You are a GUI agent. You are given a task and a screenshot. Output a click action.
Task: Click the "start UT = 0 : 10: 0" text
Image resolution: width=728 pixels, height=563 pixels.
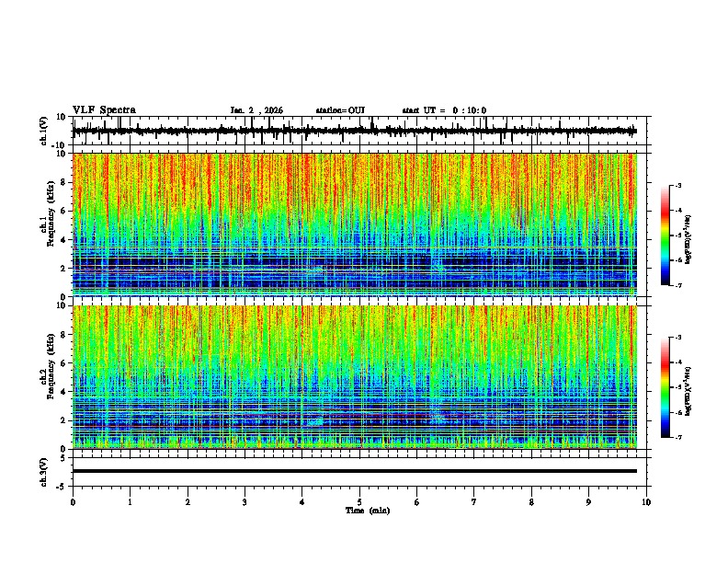point(444,110)
